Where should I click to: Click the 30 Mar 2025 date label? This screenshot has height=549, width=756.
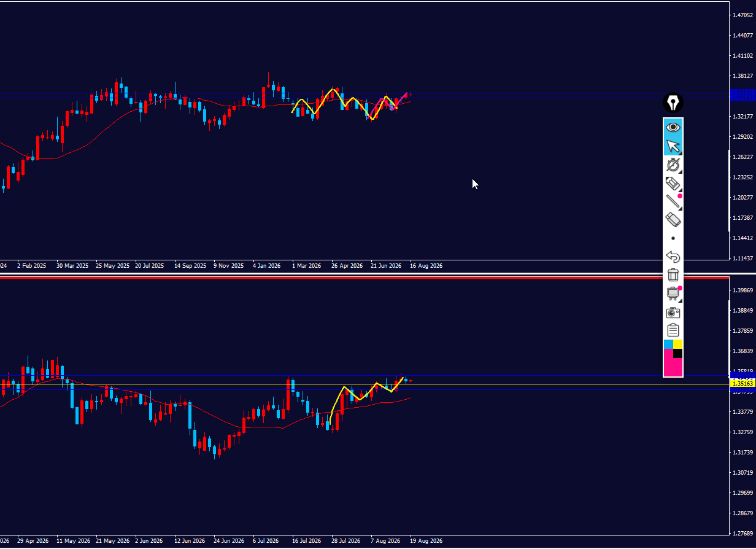[x=73, y=266]
